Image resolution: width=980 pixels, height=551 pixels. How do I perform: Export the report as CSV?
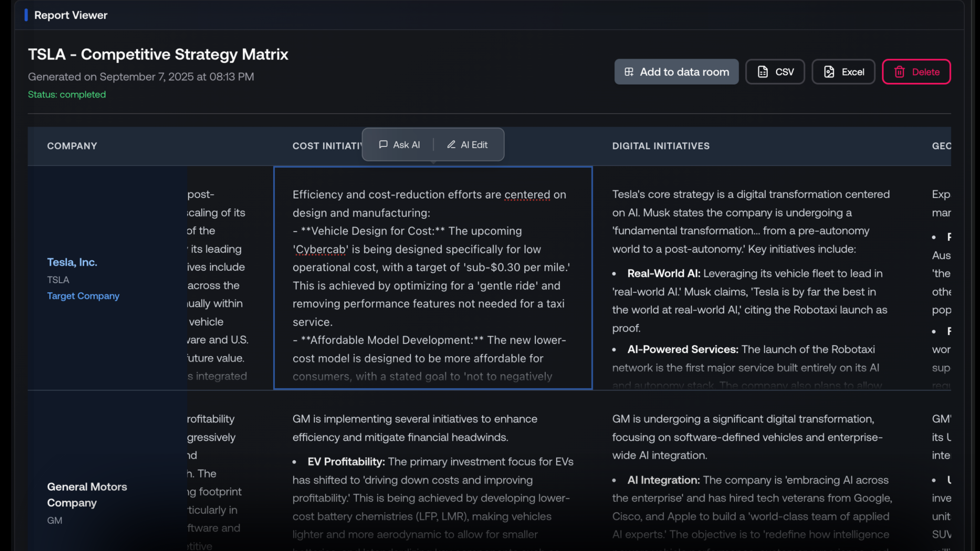coord(775,72)
